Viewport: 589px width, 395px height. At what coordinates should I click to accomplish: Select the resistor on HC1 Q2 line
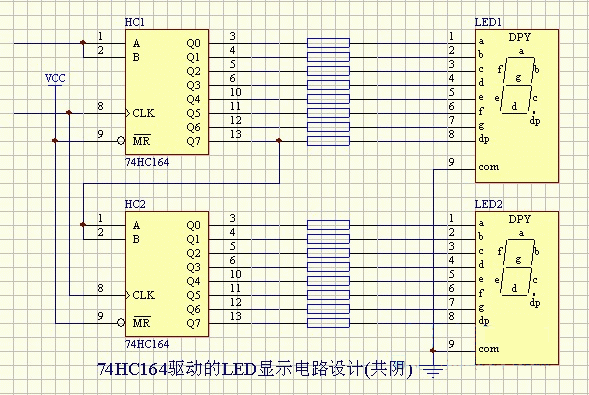coord(328,71)
